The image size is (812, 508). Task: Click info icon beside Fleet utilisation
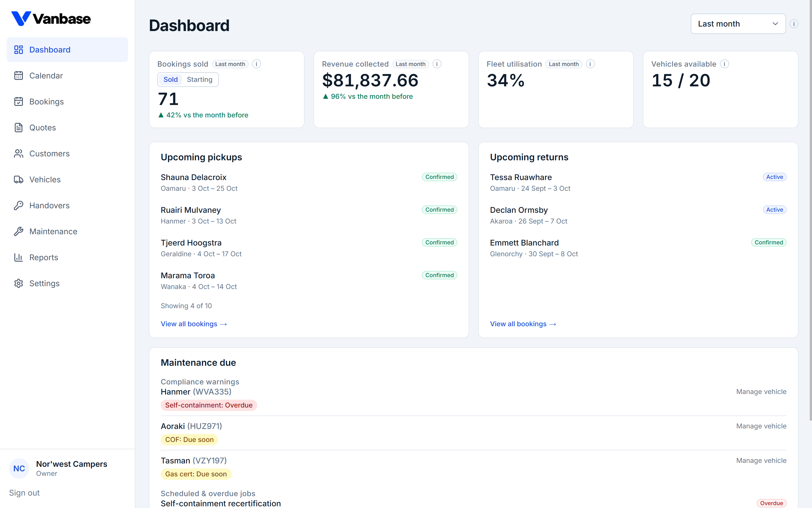[590, 64]
